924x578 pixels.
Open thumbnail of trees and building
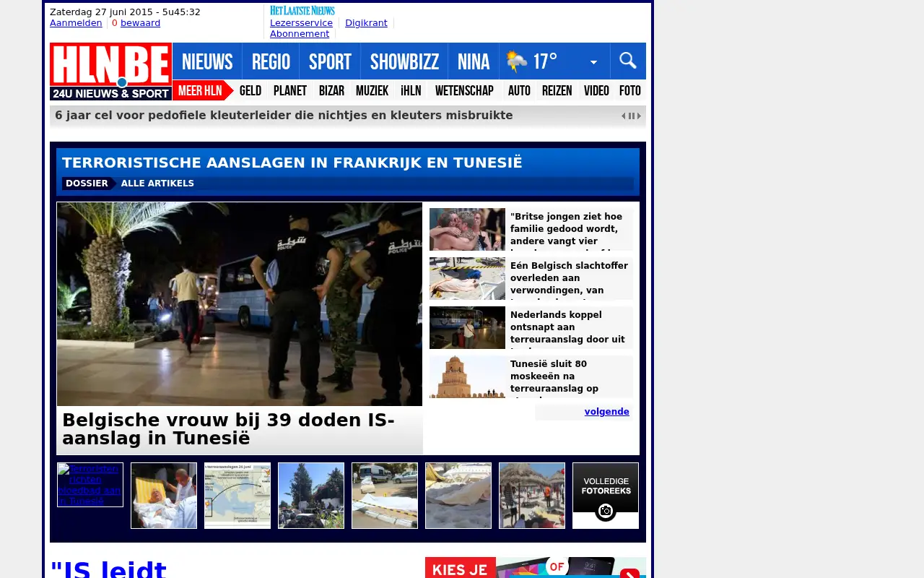click(x=311, y=496)
